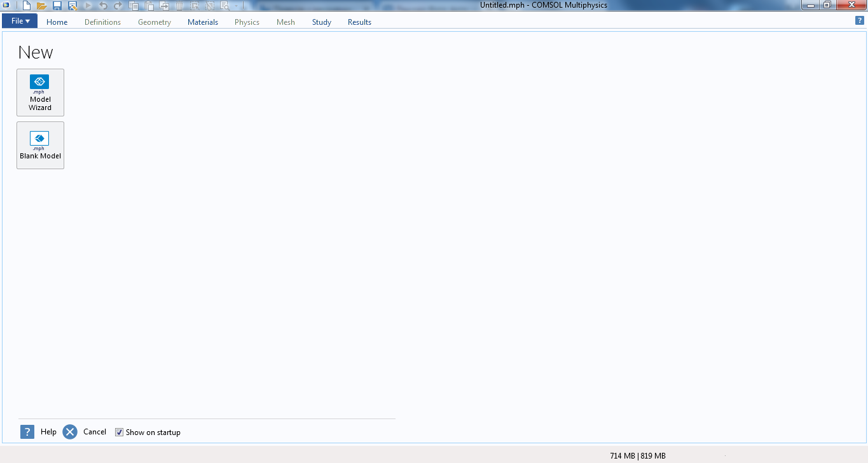Image resolution: width=868 pixels, height=463 pixels.
Task: Click the Delete trash can icon
Action: coord(179,6)
